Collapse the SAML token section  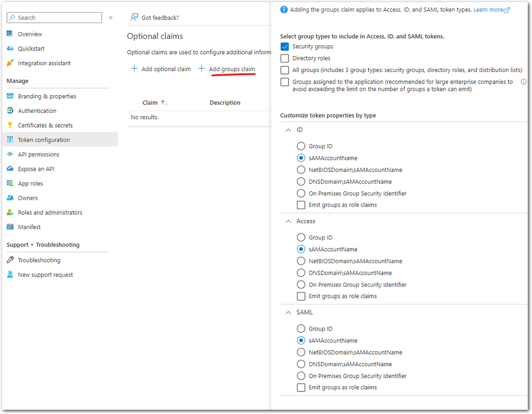pos(288,312)
